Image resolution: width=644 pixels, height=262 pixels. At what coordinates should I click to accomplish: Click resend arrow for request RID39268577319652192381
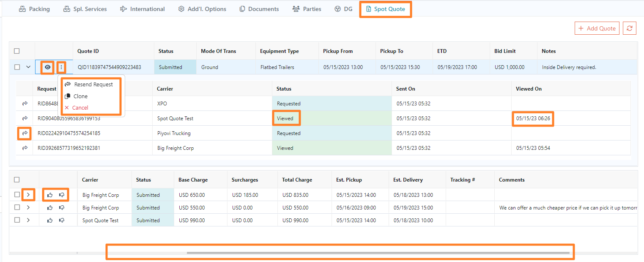click(x=25, y=148)
